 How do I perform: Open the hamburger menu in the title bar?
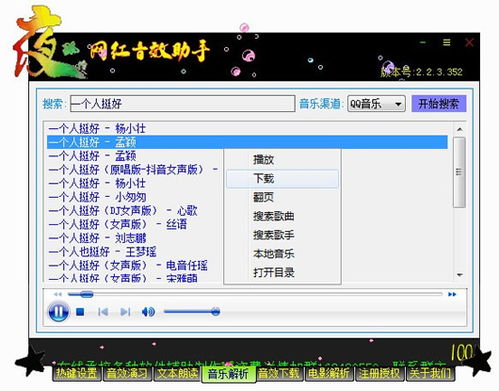tap(447, 42)
